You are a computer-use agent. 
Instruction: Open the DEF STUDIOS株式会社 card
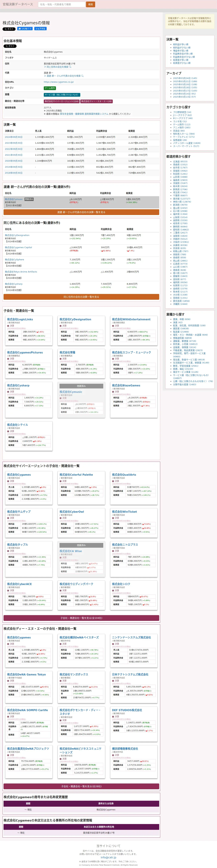pos(127,710)
